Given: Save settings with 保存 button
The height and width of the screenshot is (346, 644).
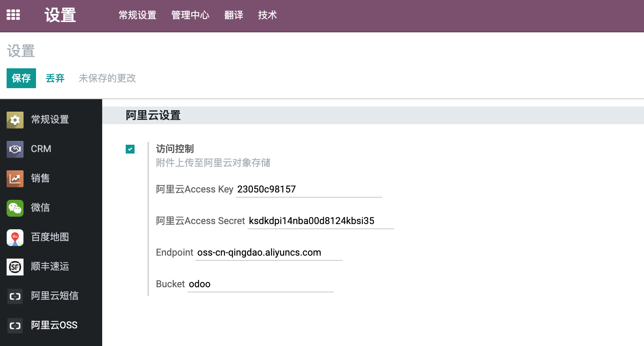Looking at the screenshot, I should pyautogui.click(x=21, y=78).
